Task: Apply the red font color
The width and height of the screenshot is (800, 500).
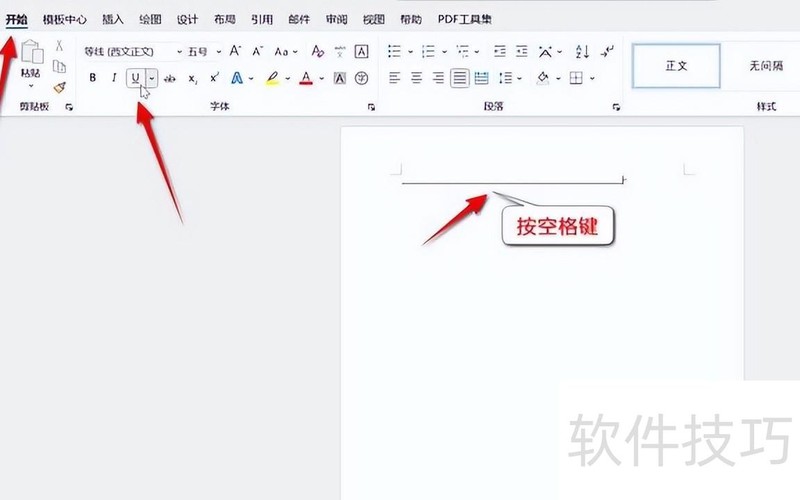Action: pos(306,78)
